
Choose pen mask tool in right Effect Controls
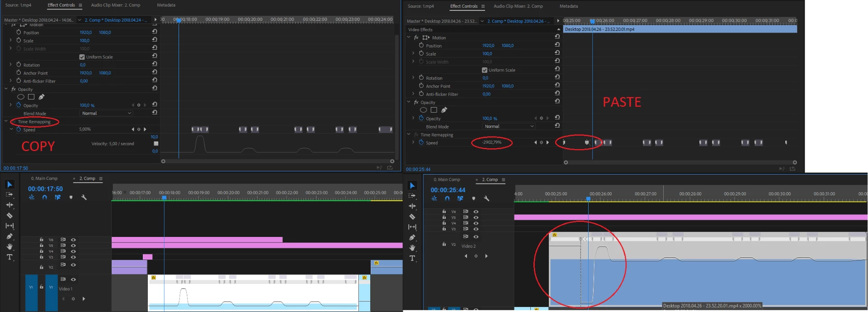(444, 110)
